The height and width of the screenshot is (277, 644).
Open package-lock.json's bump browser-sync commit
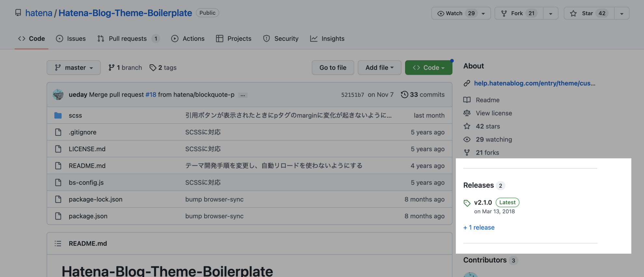point(214,199)
